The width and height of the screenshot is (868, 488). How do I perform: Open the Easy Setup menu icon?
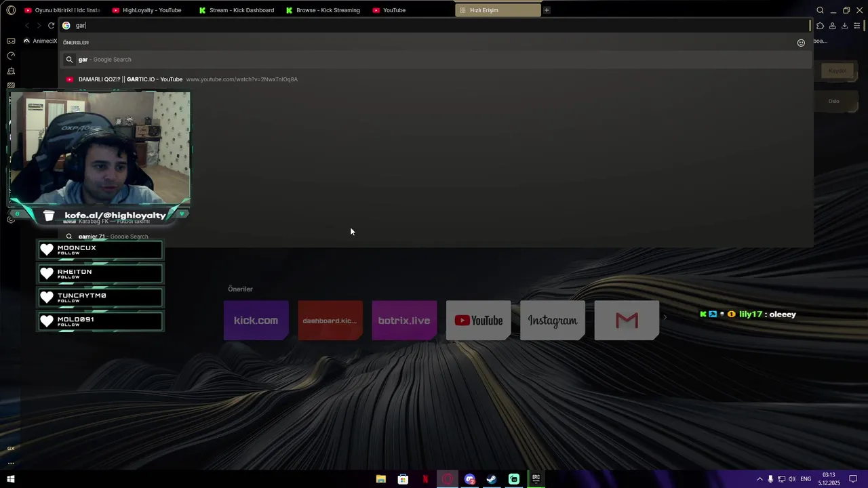tap(857, 26)
